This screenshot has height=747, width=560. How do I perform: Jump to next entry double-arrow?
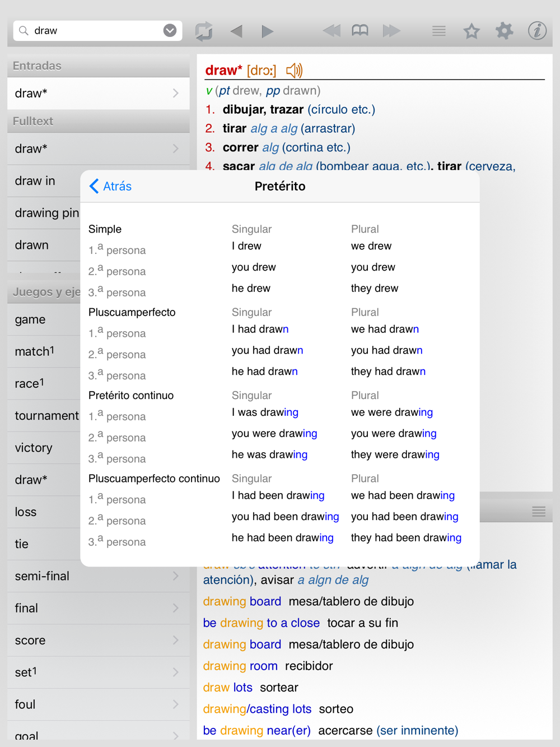pos(391,31)
